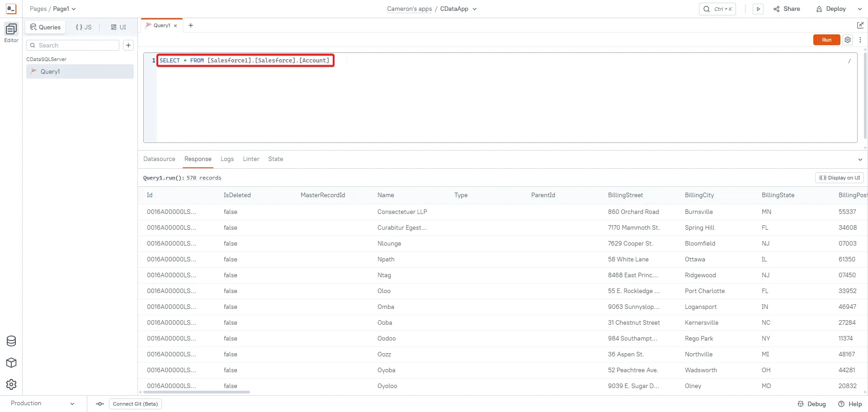This screenshot has width=868, height=412.
Task: Expand the Production environment dropdown
Action: [72, 404]
